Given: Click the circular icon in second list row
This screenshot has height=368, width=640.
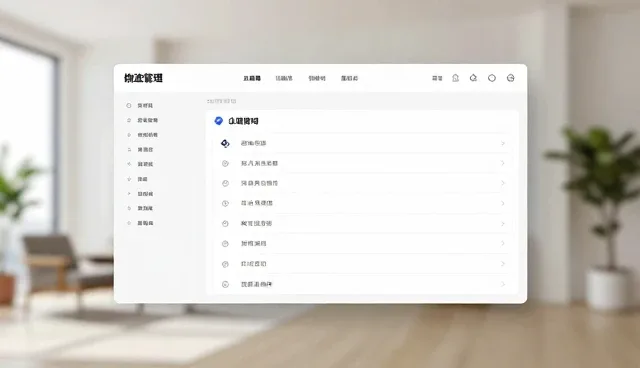Looking at the screenshot, I should pyautogui.click(x=225, y=163).
